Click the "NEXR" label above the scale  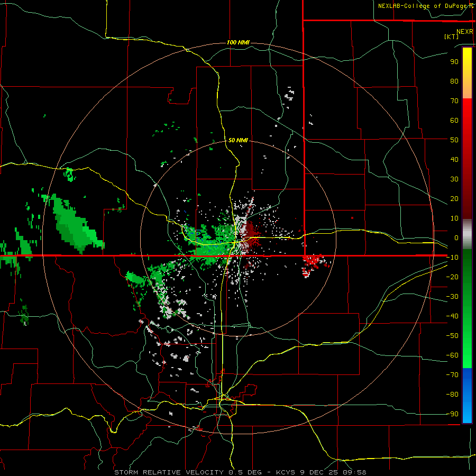pos(465,32)
